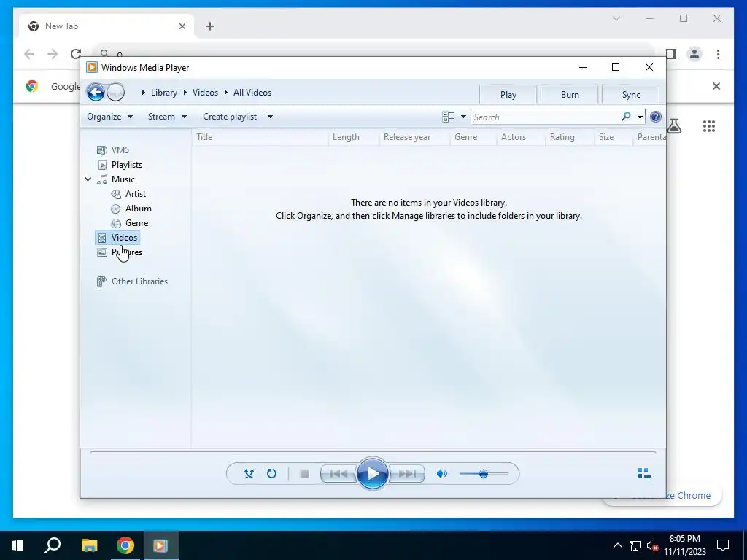747x560 pixels.
Task: Select Pictures in the navigation pane
Action: pyautogui.click(x=120, y=252)
